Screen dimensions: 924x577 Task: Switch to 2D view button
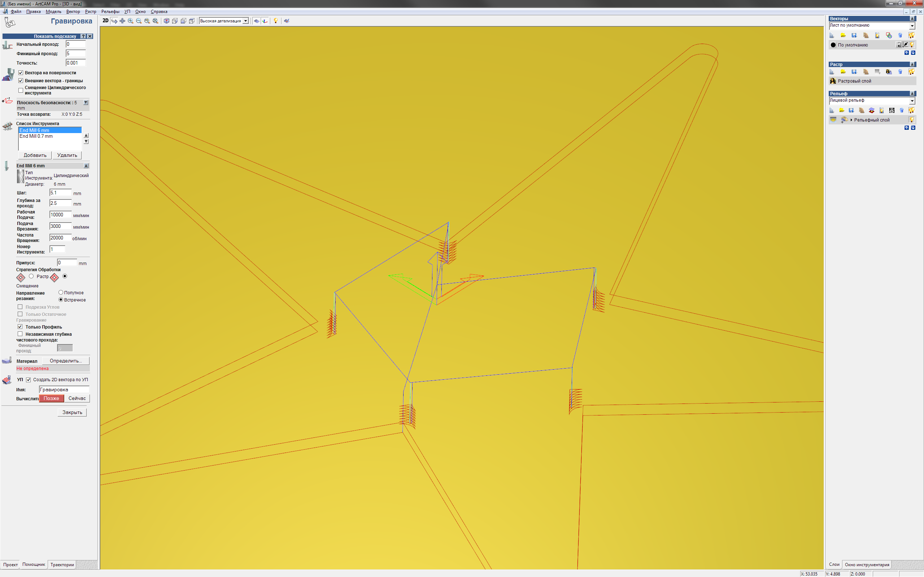105,21
